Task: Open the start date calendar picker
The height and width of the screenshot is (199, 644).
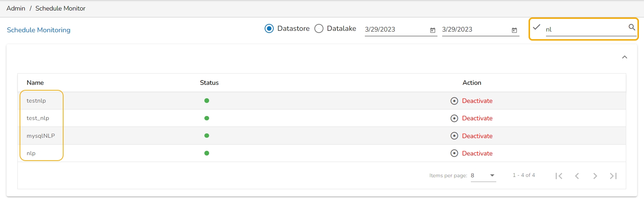Action: 433,30
